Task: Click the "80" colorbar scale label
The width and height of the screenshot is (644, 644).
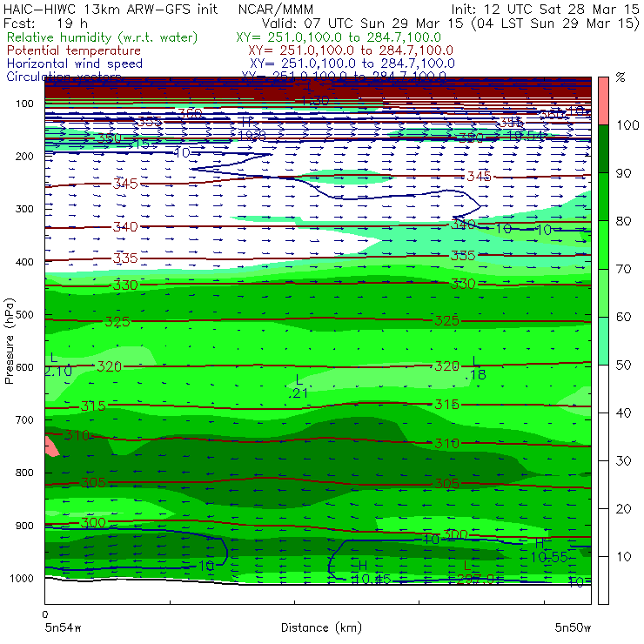Action: pos(623,221)
